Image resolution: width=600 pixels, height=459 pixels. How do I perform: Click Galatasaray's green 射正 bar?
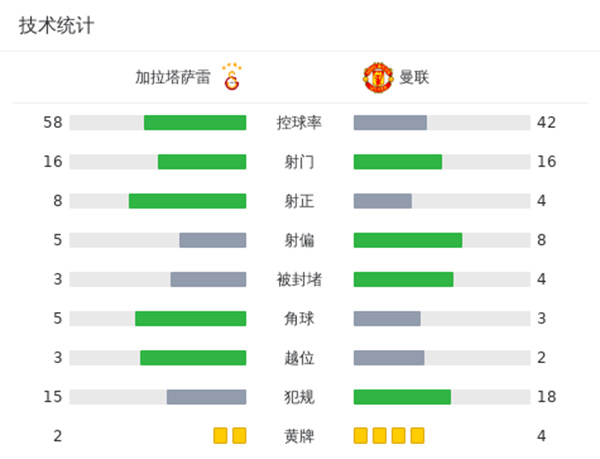click(x=187, y=201)
